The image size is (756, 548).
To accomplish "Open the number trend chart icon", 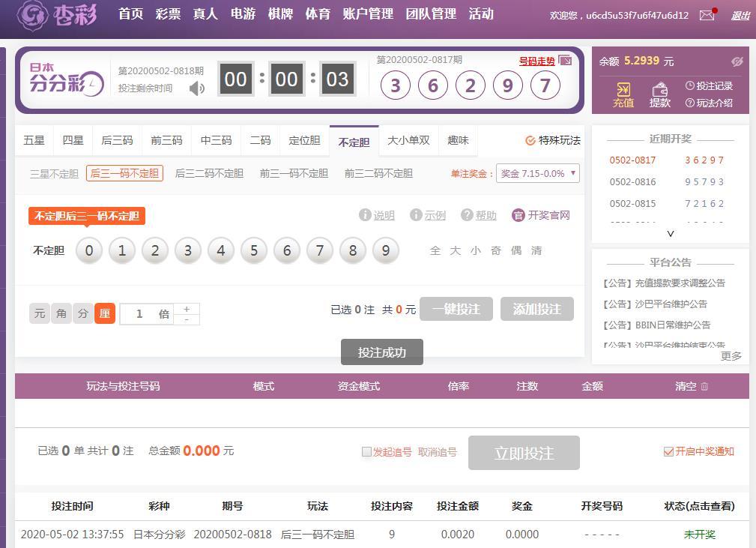I will pyautogui.click(x=565, y=60).
